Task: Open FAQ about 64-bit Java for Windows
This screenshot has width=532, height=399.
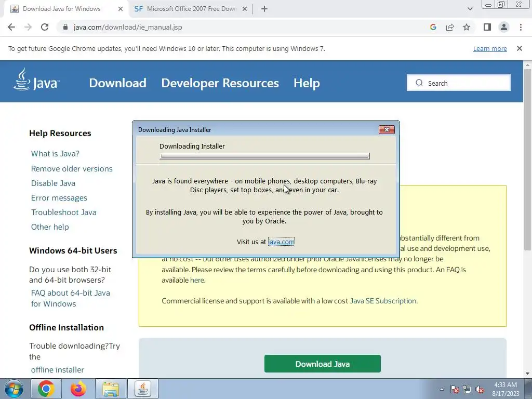Action: pyautogui.click(x=70, y=298)
